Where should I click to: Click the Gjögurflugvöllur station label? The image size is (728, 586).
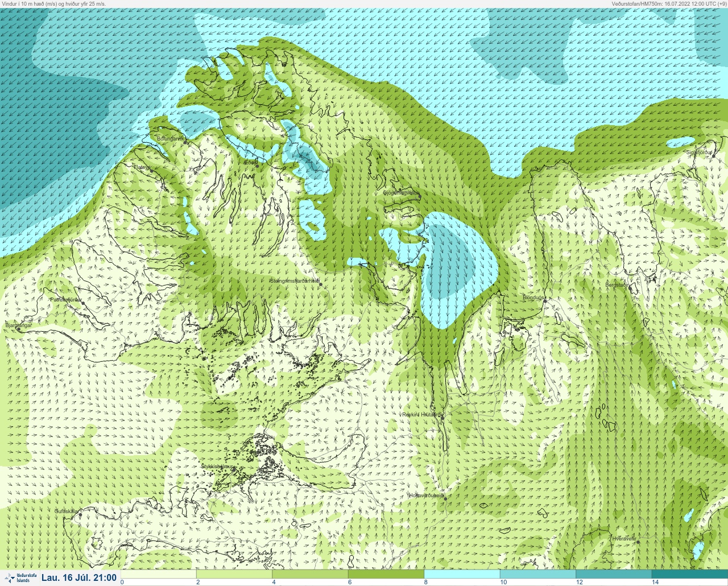pyautogui.click(x=402, y=193)
